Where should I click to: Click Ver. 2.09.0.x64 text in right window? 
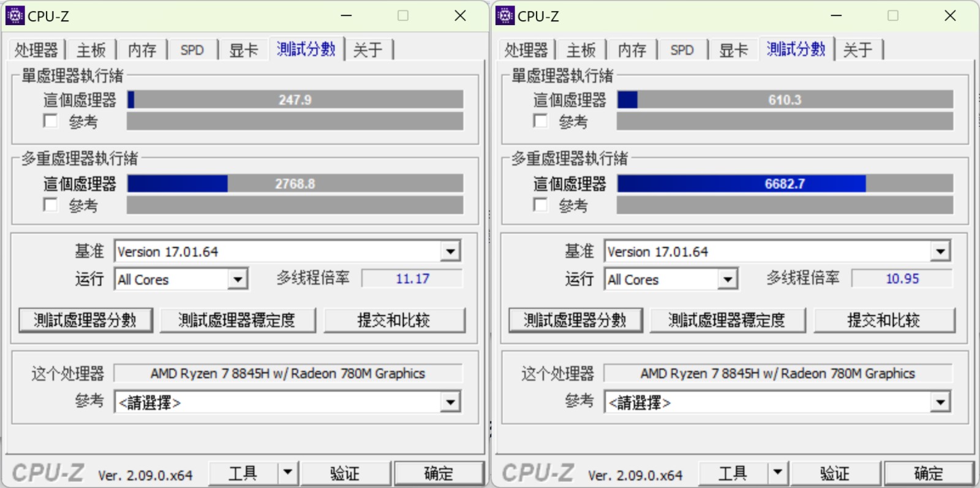pyautogui.click(x=635, y=475)
